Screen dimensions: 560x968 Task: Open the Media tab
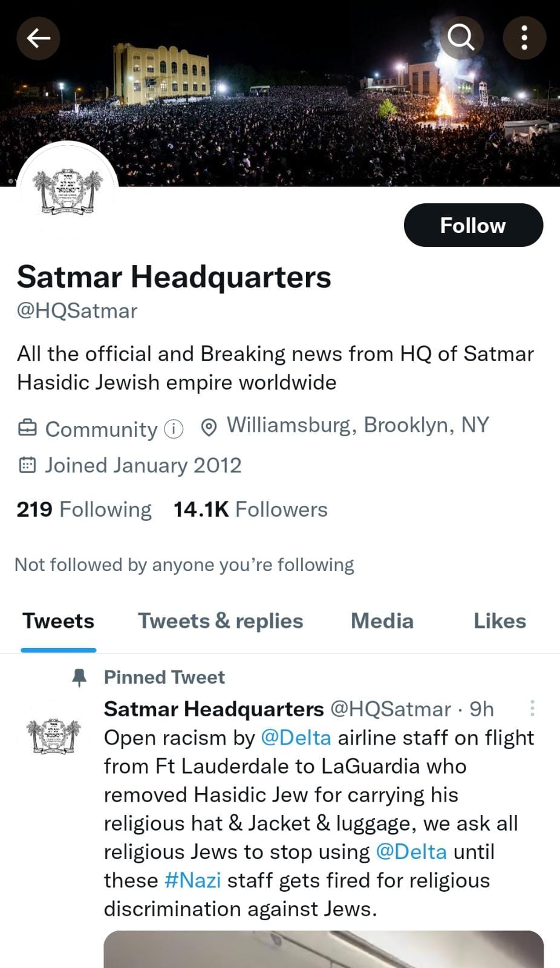pos(382,621)
